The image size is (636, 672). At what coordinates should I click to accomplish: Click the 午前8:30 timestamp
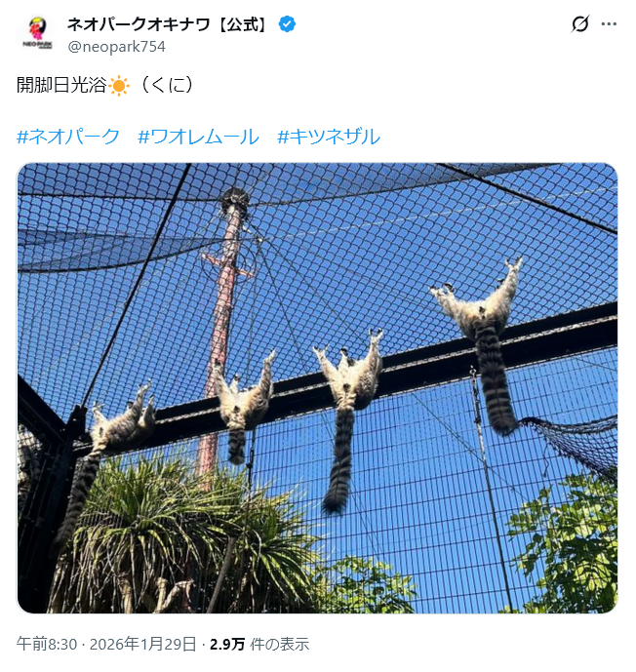(47, 644)
